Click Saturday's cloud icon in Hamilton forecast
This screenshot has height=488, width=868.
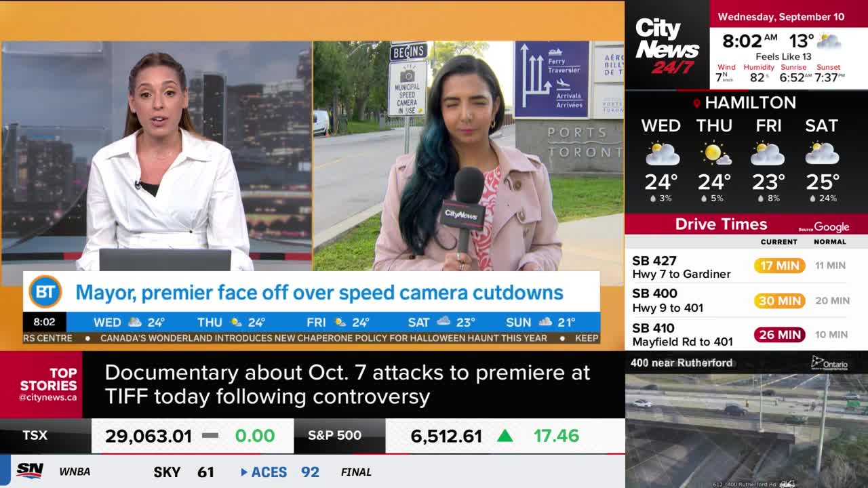coord(821,154)
